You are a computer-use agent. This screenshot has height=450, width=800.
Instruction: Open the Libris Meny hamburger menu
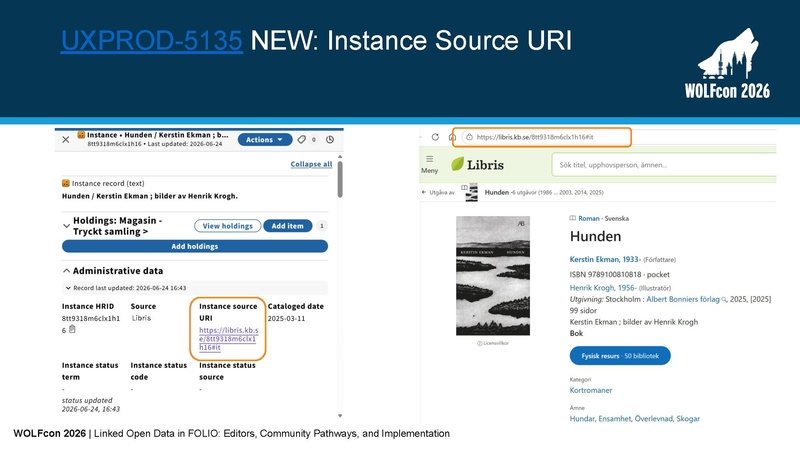pos(430,164)
